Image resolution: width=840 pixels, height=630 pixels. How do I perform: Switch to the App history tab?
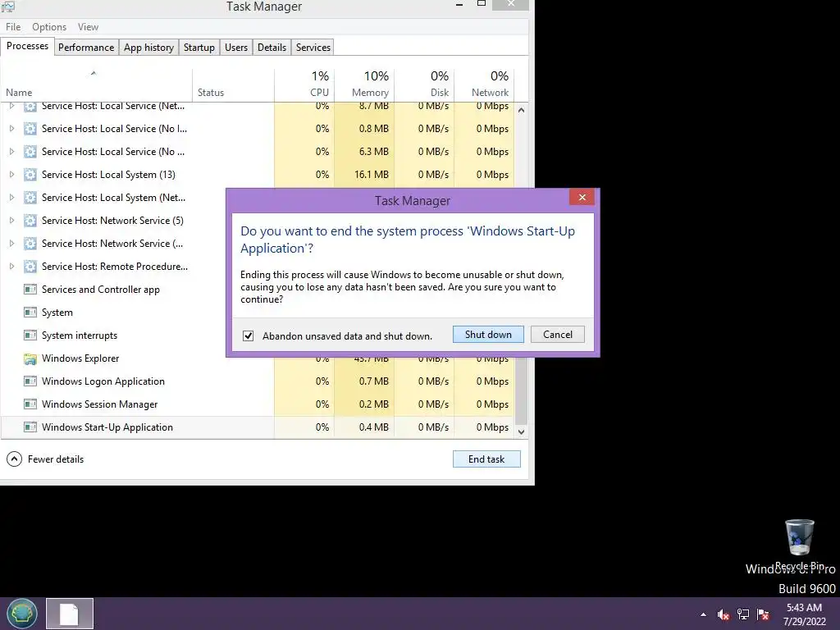click(149, 47)
